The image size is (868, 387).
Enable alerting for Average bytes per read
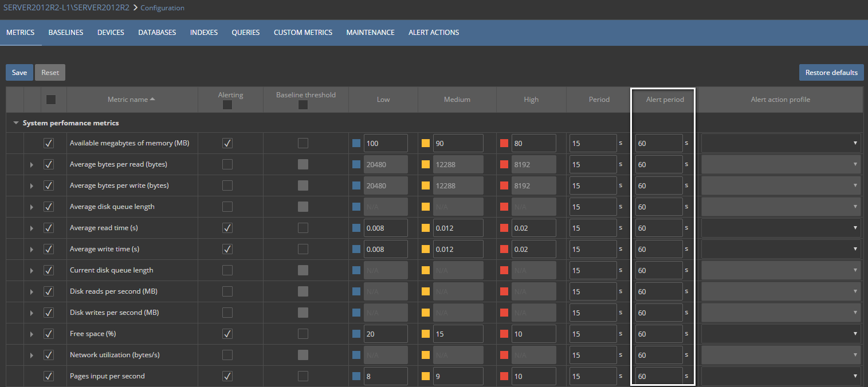pos(227,164)
